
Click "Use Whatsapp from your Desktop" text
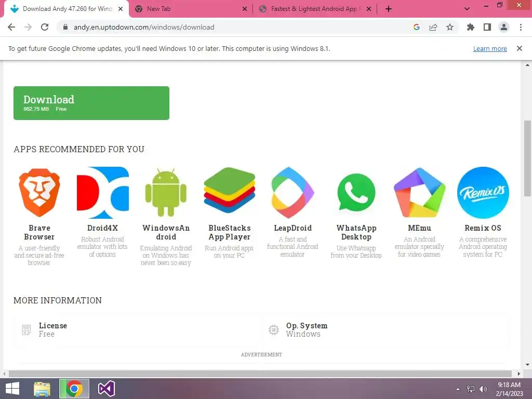tap(356, 252)
